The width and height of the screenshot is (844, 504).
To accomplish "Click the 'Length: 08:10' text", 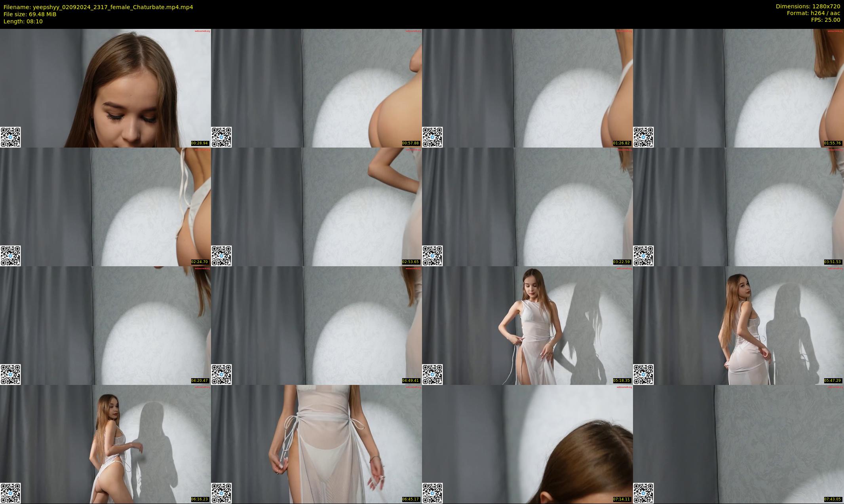I will (x=23, y=21).
